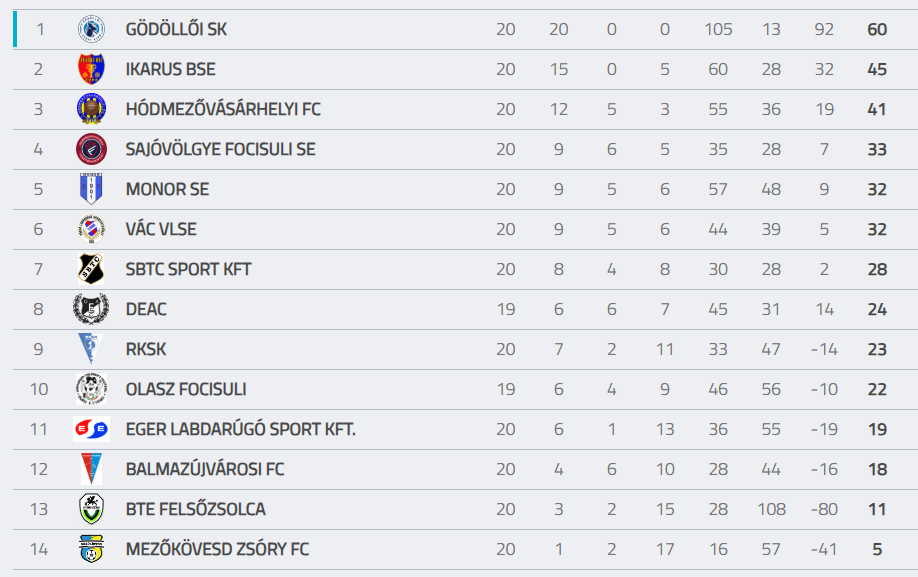Select the Balmazújvárosi FC pennant crest

(x=91, y=469)
